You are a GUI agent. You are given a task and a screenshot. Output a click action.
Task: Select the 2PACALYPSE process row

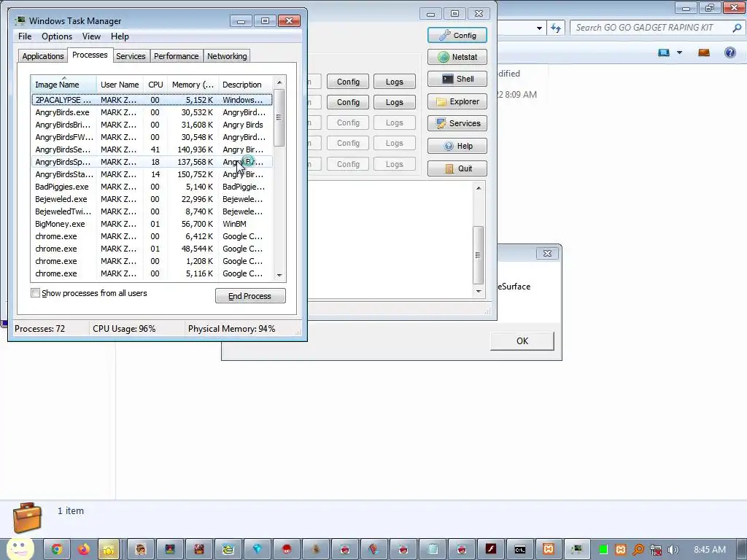tap(152, 100)
